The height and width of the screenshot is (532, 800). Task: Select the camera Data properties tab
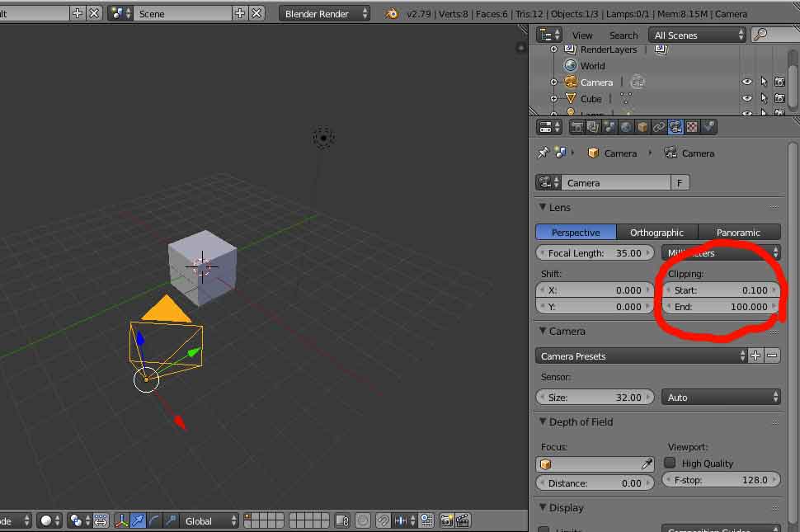[675, 127]
